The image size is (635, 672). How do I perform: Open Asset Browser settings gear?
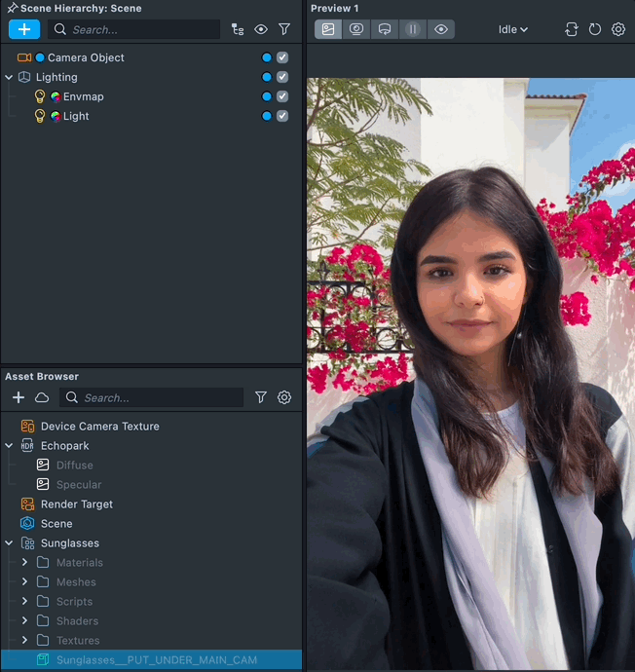click(284, 397)
